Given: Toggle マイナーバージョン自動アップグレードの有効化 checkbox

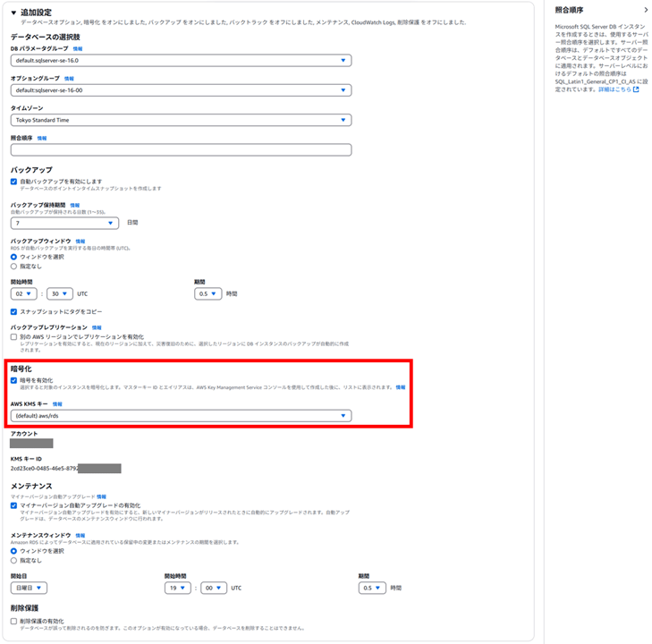Looking at the screenshot, I should 13,505.
